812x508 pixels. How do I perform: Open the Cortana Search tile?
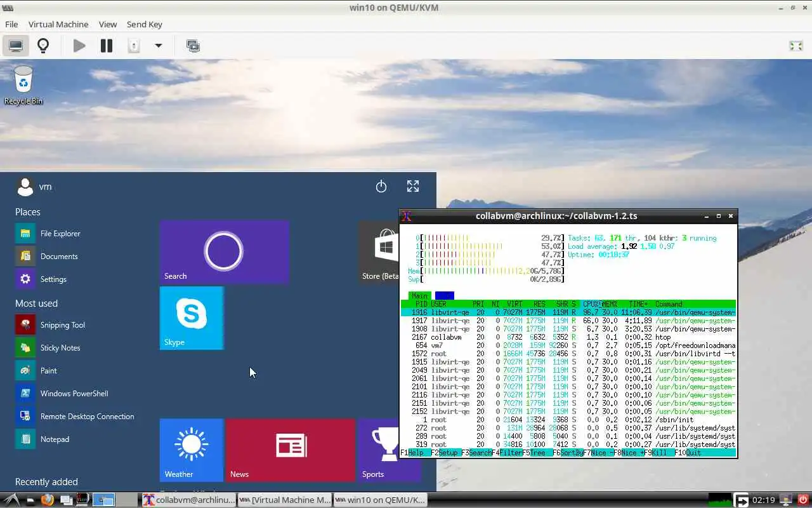225,252
